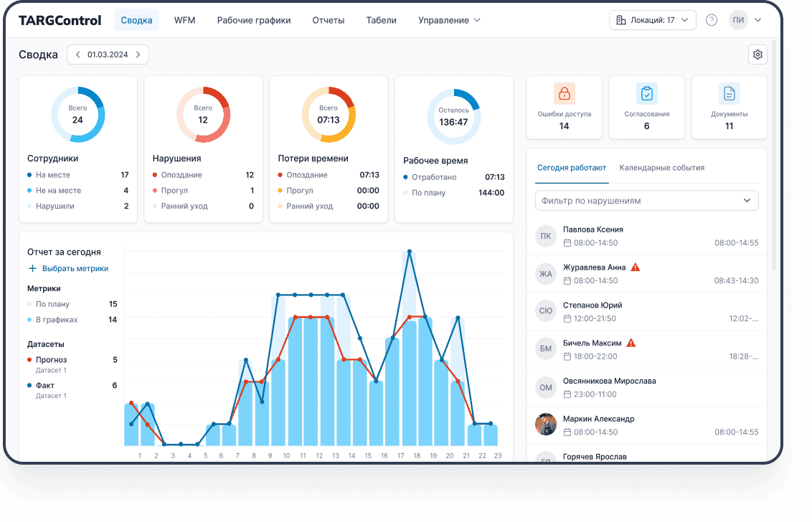Image resolution: width=812 pixels, height=522 pixels.
Task: Click the Отработано 07:13 row
Action: pos(453,177)
